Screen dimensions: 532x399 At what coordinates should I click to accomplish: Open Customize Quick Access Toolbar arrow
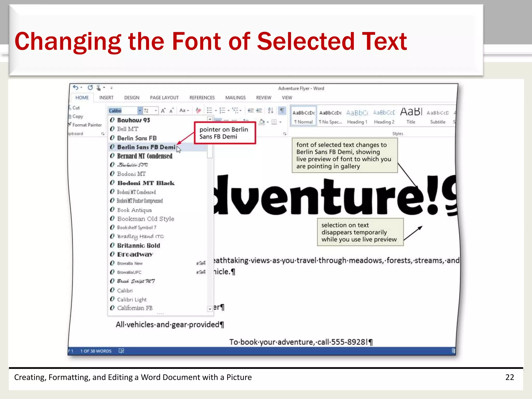click(111, 88)
